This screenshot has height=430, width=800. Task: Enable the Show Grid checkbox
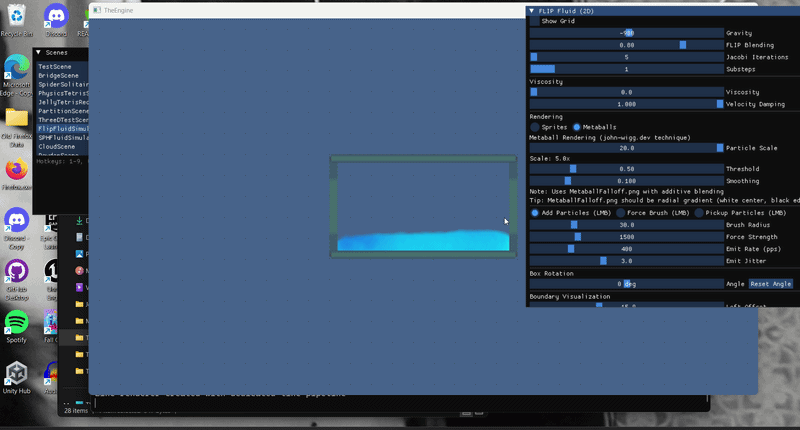coord(535,21)
